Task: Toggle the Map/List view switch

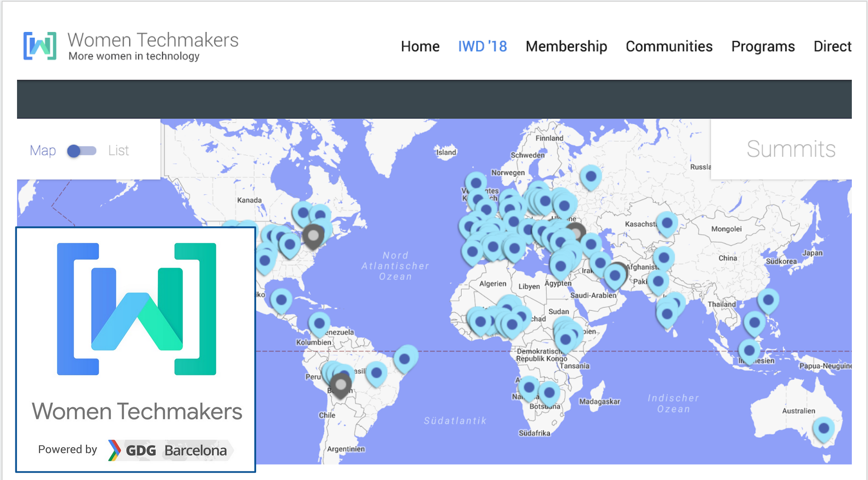Action: coord(81,151)
